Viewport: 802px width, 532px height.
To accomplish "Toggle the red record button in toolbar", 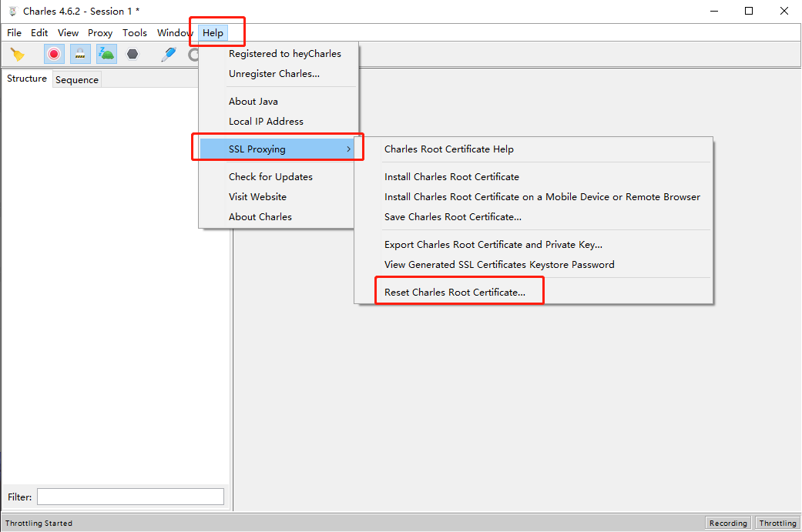I will tap(54, 54).
